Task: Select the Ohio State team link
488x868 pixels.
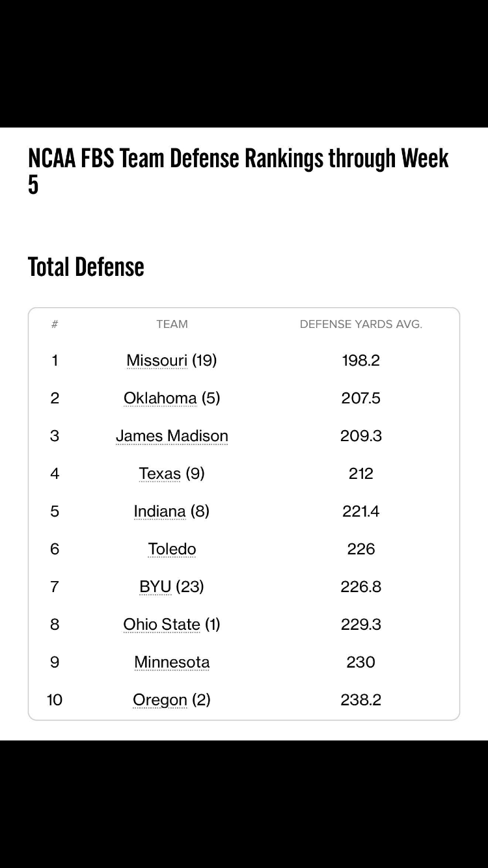Action: 161,625
